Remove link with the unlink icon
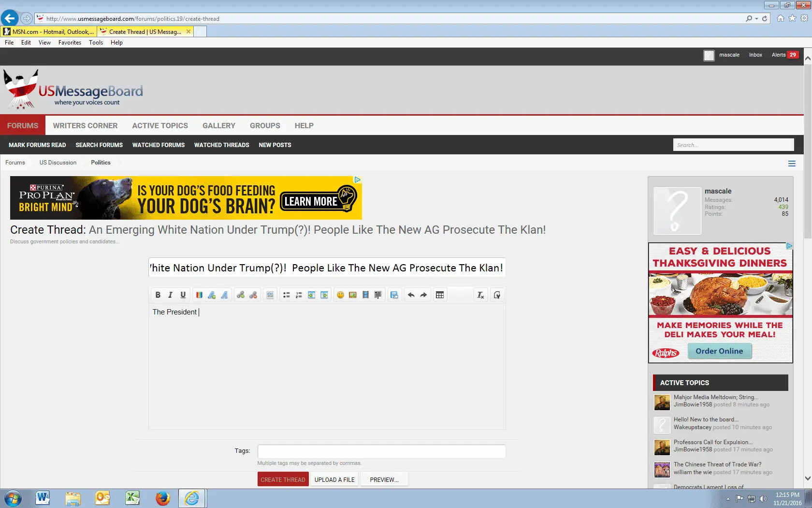This screenshot has height=508, width=812. [253, 295]
